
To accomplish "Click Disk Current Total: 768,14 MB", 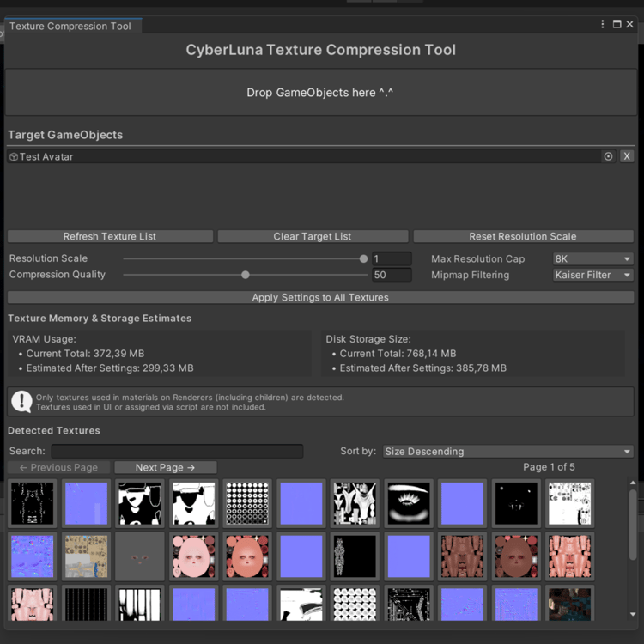I will (x=398, y=354).
